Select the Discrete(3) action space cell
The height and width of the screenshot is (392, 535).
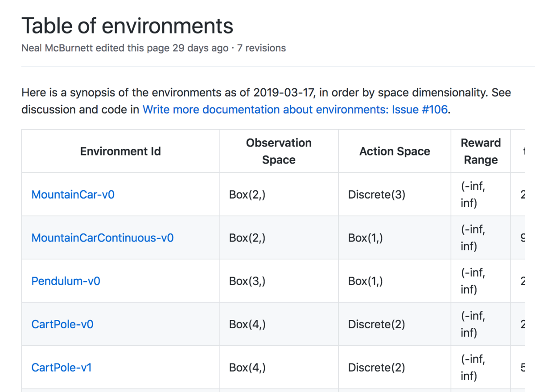pos(376,195)
